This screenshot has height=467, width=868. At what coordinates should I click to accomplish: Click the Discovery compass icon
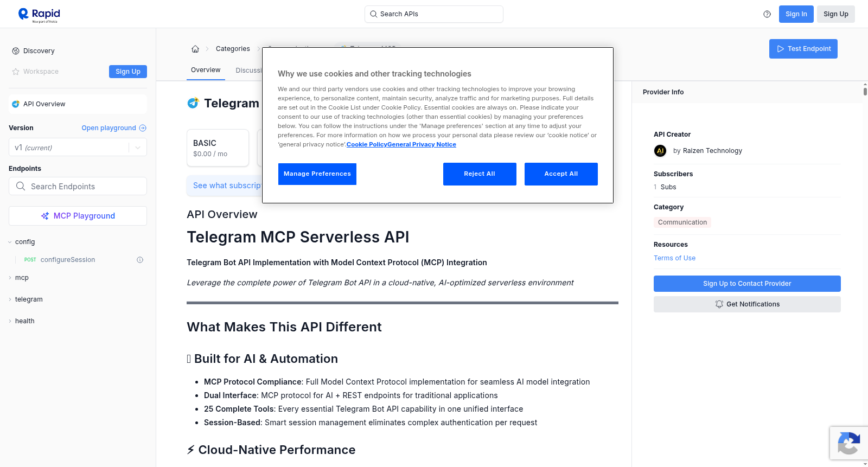pos(16,51)
